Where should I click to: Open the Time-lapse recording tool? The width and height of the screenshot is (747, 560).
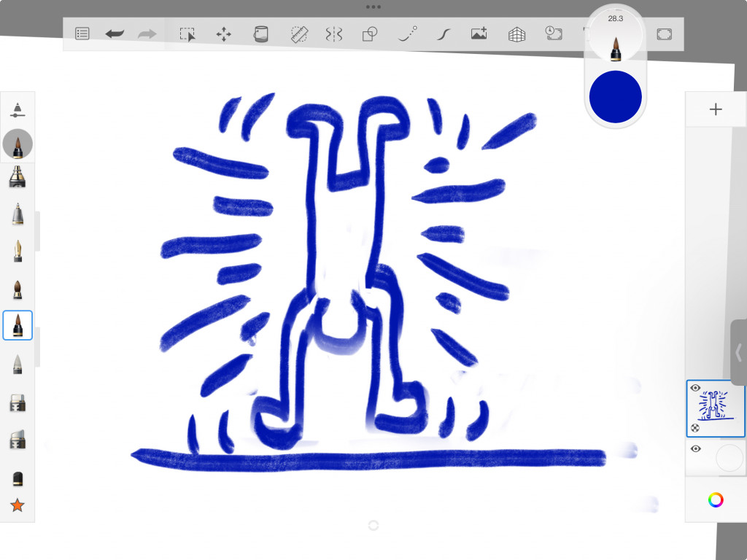click(x=553, y=34)
